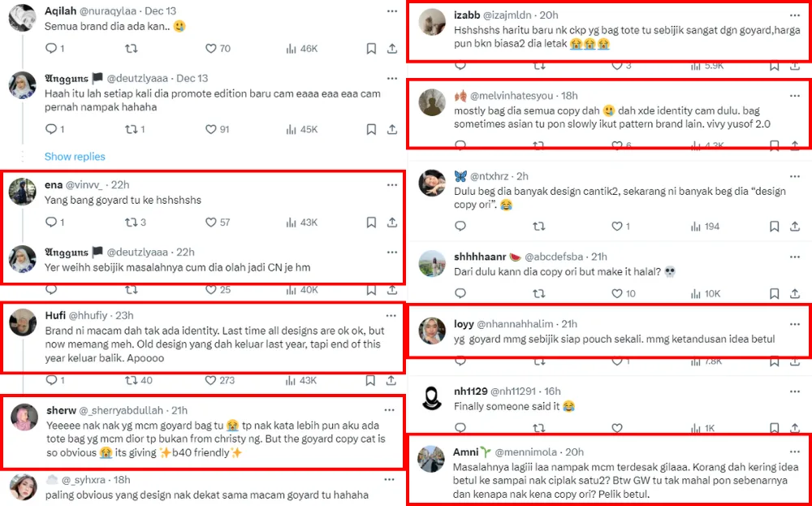
Task: Click the Show replies link
Action: click(75, 156)
